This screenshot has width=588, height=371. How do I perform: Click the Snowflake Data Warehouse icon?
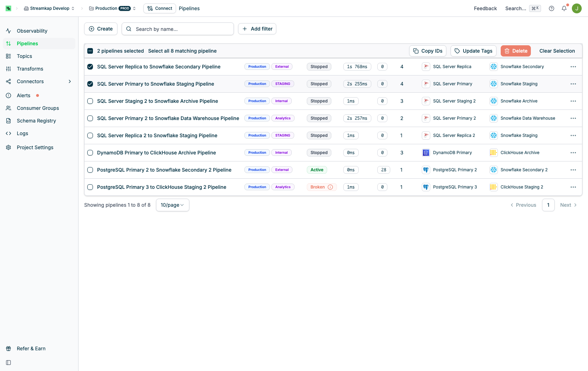tap(494, 118)
